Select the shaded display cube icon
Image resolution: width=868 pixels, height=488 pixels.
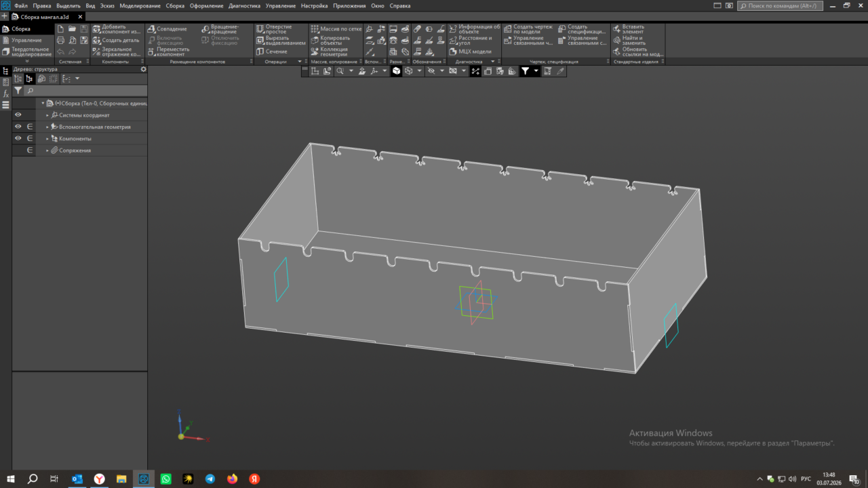click(x=397, y=71)
